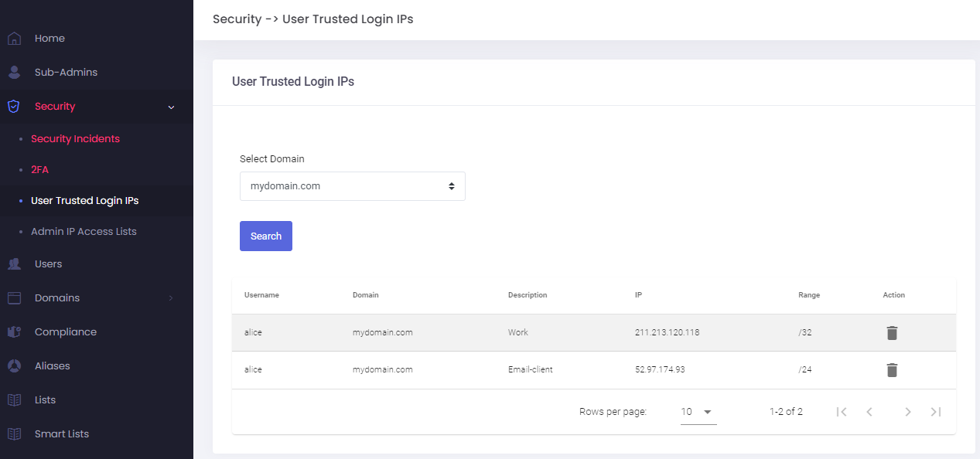
Task: Click the Security shield icon
Action: (13, 106)
